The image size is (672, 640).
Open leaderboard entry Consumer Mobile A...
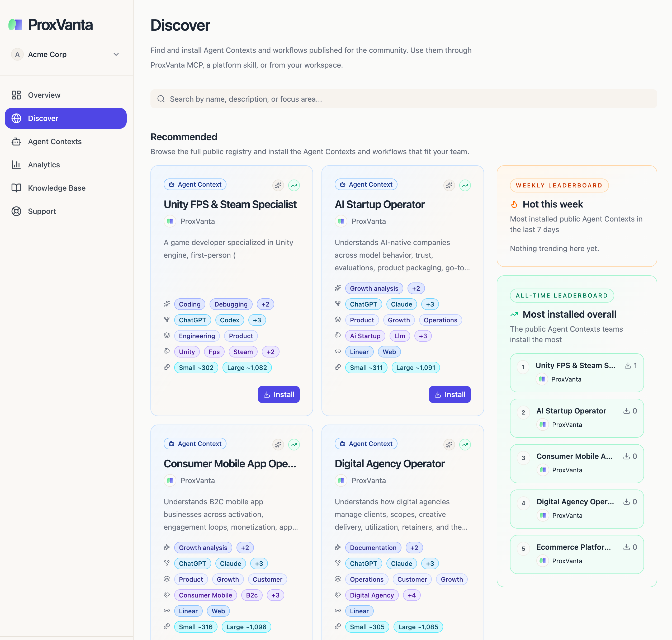click(x=577, y=464)
